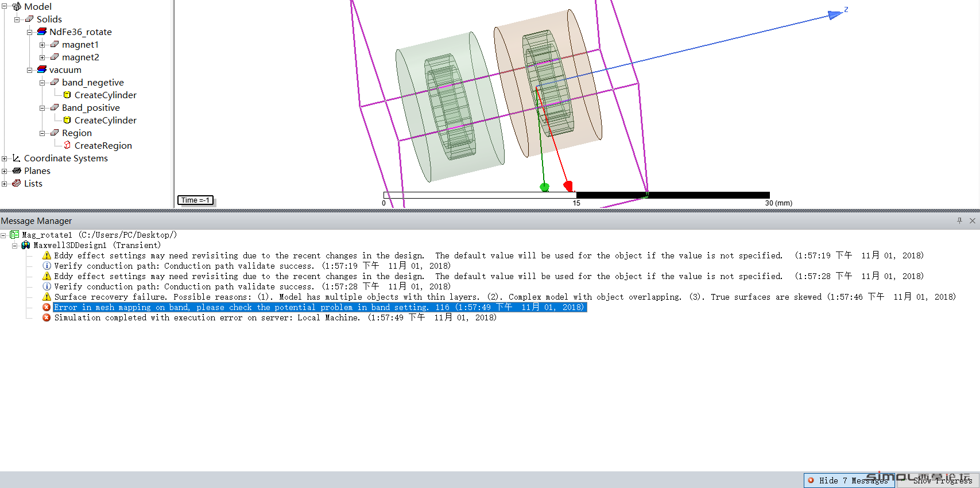Click the Lists icon
Screen dimensions: 980x488
pos(17,183)
